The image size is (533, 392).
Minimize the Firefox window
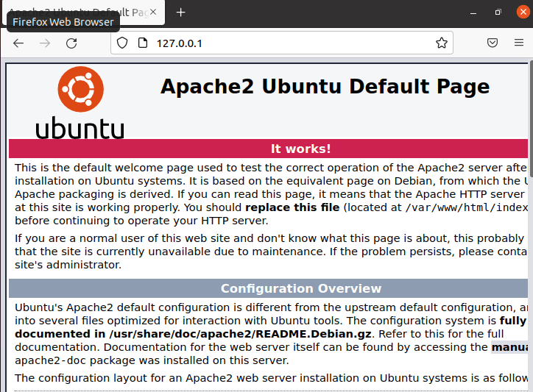[x=473, y=13]
